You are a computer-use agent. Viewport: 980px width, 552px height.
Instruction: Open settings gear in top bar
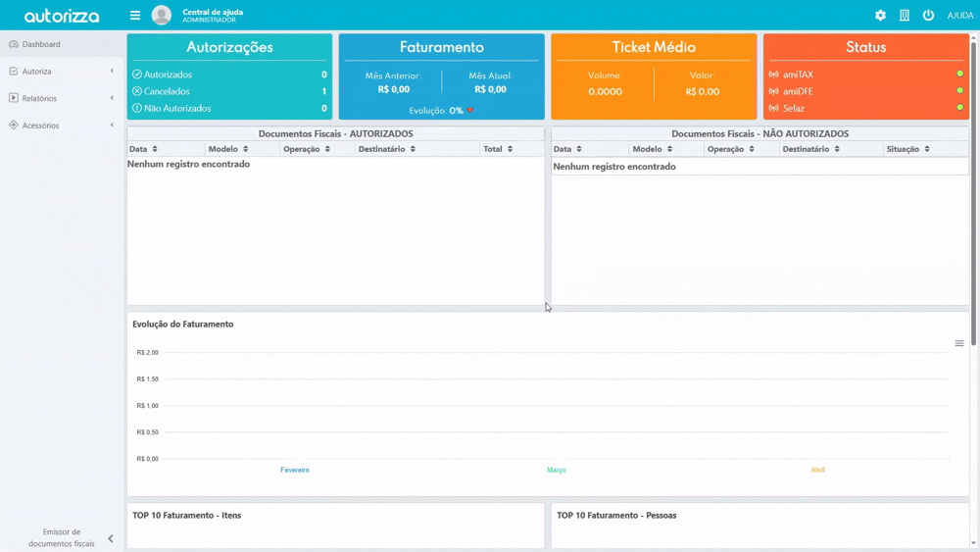click(880, 16)
